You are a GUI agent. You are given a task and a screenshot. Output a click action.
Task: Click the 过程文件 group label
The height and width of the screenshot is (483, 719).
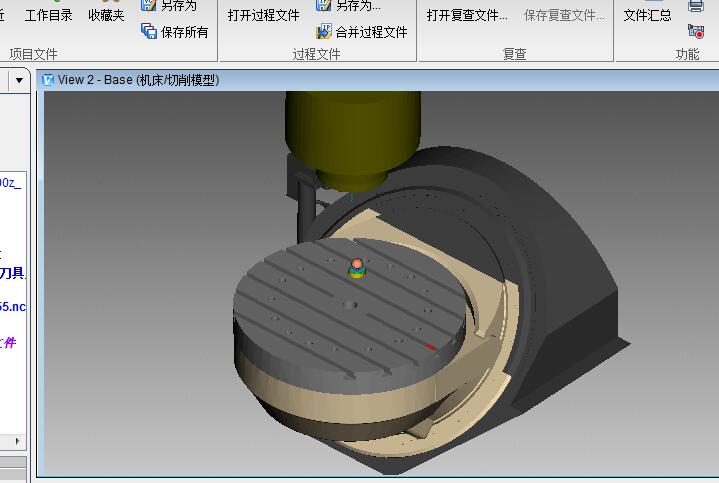[316, 54]
